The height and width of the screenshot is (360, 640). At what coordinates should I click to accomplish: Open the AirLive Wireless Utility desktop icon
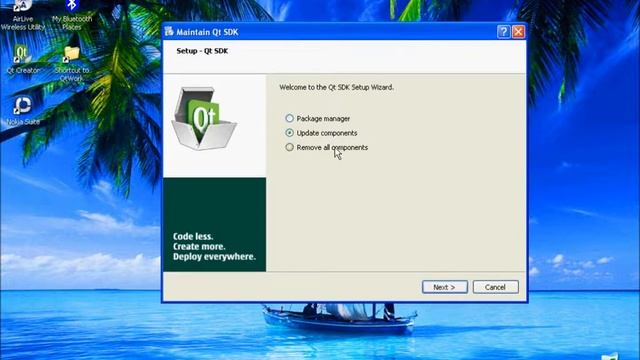pos(23,16)
